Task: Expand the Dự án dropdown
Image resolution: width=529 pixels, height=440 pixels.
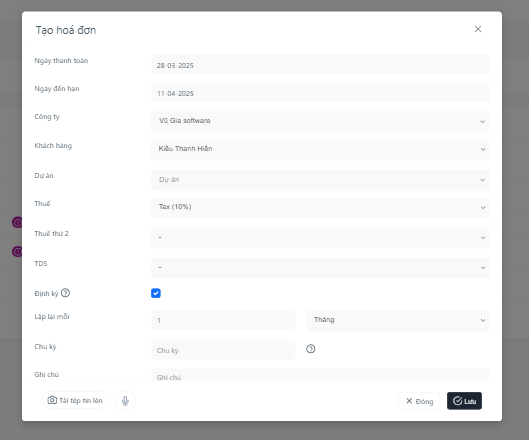Action: [320, 180]
